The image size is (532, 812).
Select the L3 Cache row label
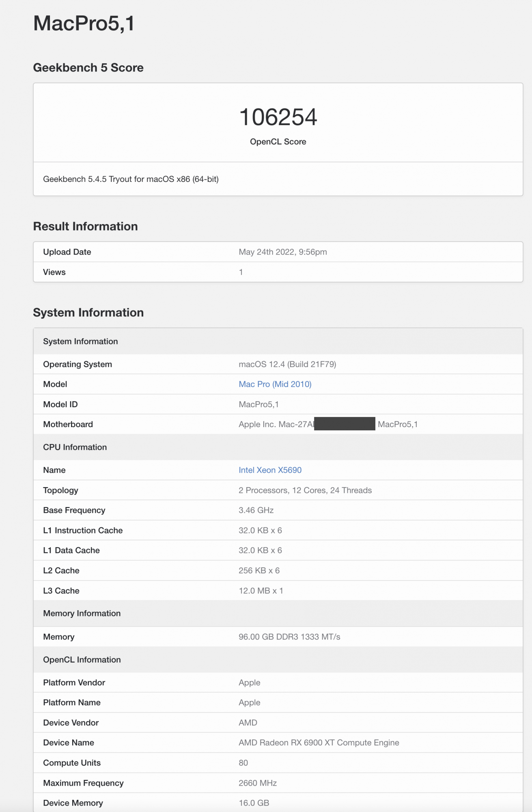click(x=61, y=591)
